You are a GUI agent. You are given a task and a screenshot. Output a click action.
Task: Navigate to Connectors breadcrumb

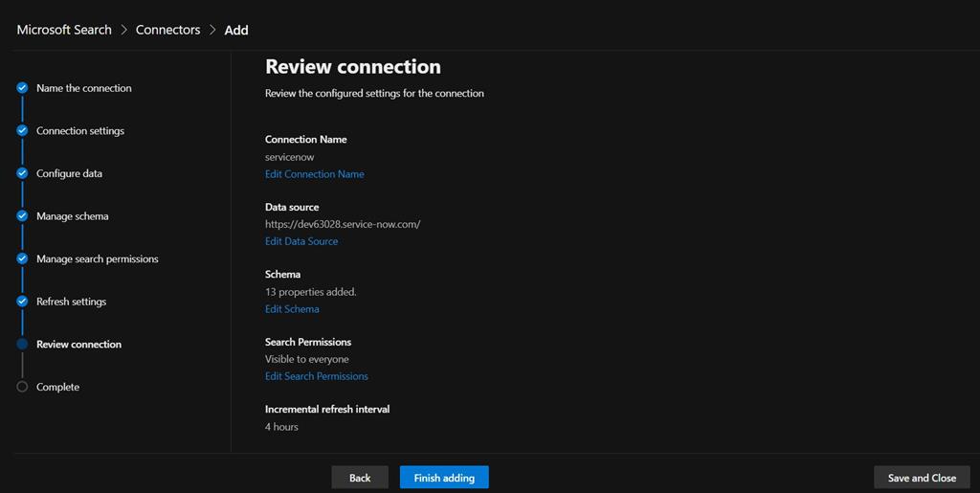167,30
